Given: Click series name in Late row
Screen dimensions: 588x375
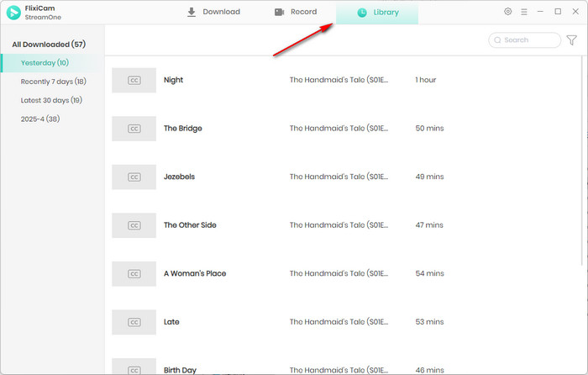Looking at the screenshot, I should [339, 322].
